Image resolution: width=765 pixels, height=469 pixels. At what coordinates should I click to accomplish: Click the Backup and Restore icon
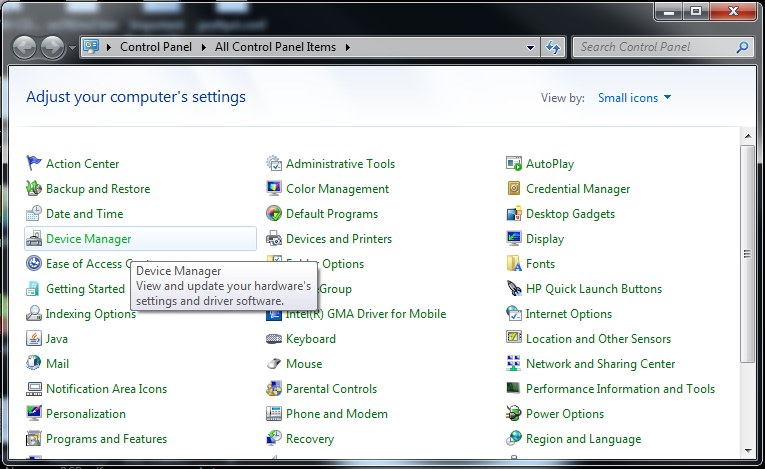(x=34, y=188)
